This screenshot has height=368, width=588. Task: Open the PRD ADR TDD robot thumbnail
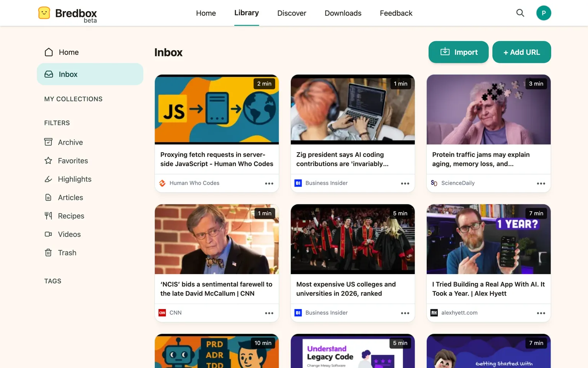tap(217, 351)
